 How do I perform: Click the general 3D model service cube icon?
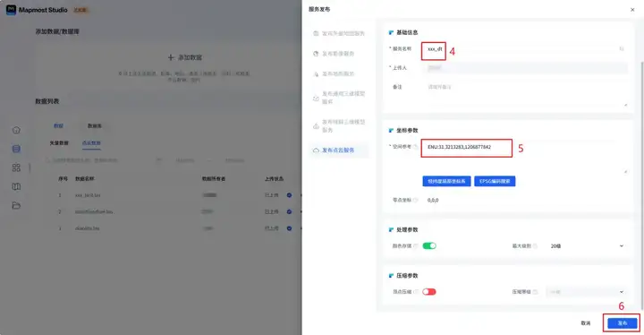coord(316,98)
